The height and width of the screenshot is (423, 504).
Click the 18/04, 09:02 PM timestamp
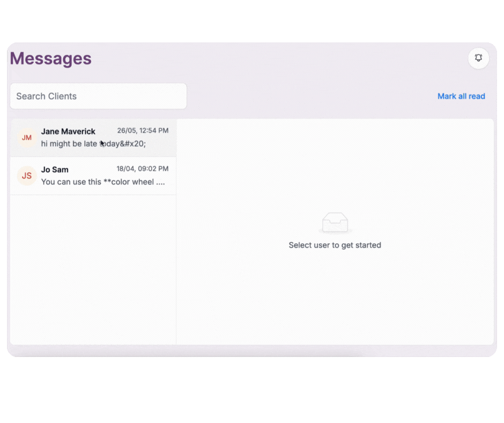[x=143, y=169]
